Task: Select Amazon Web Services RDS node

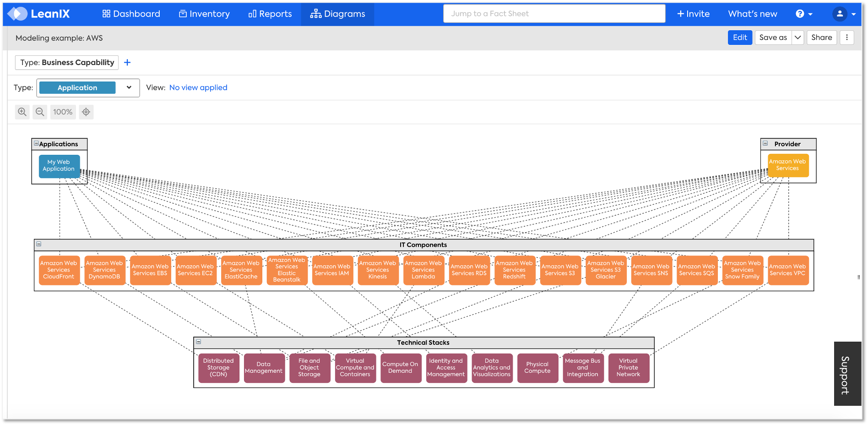Action: click(x=469, y=270)
